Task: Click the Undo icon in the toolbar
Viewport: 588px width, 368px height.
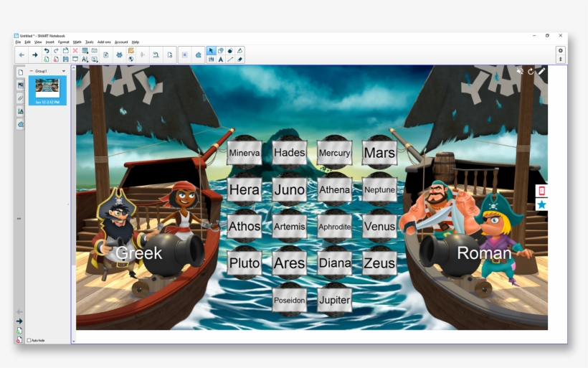Action: (46, 51)
